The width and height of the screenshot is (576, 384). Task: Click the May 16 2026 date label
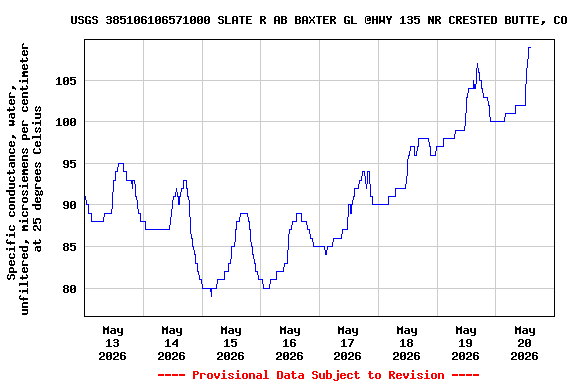289,343
